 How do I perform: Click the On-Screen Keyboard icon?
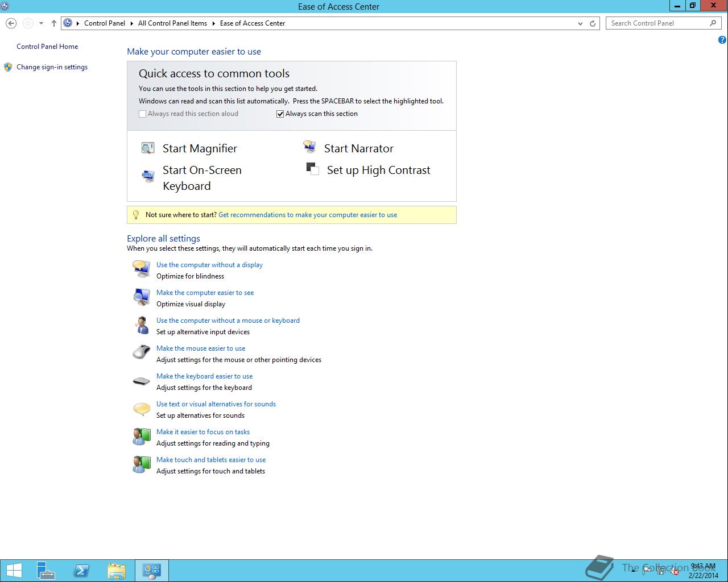pos(148,176)
